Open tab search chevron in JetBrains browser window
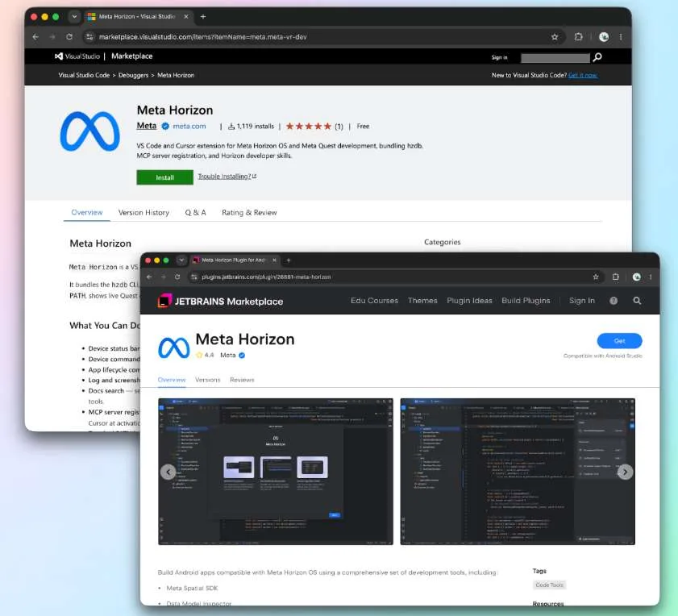Screen dimensions: 678x616 181,260
